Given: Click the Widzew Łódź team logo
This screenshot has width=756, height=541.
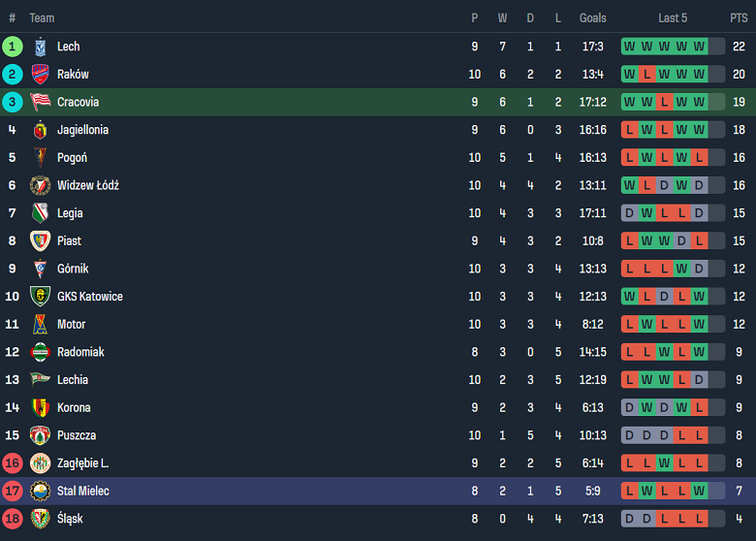Looking at the screenshot, I should [x=40, y=185].
